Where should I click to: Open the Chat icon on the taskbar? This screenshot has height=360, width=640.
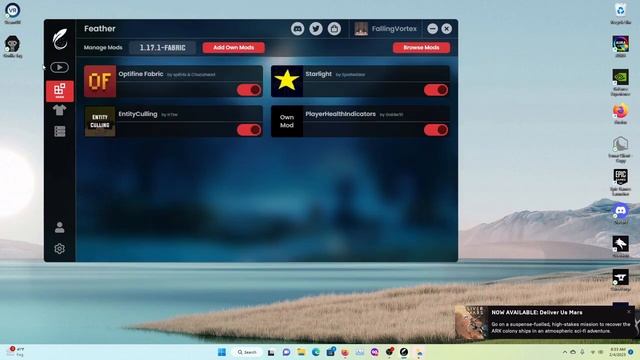click(x=286, y=352)
